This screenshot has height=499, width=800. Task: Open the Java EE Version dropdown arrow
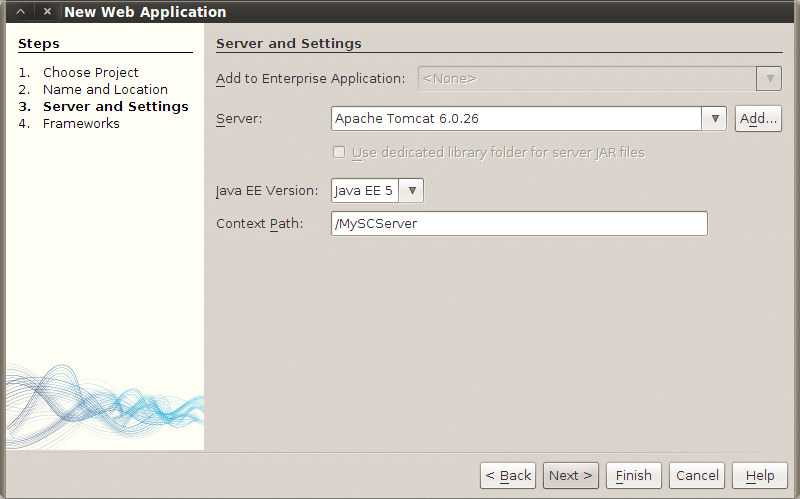pyautogui.click(x=411, y=190)
